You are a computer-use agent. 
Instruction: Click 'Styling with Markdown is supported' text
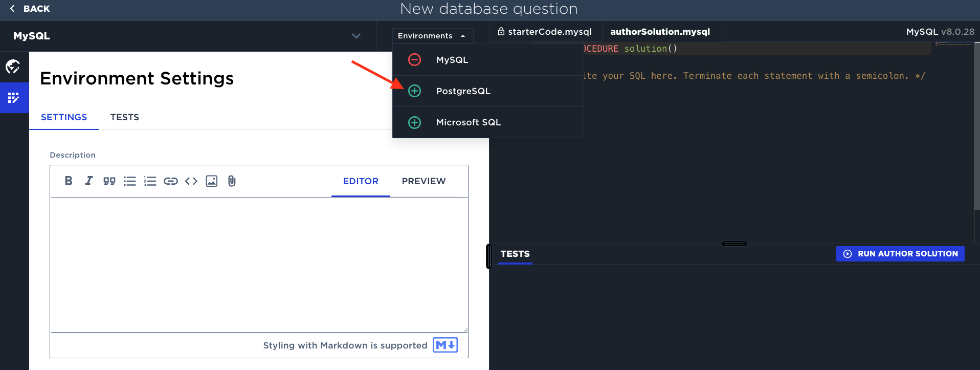coord(345,345)
